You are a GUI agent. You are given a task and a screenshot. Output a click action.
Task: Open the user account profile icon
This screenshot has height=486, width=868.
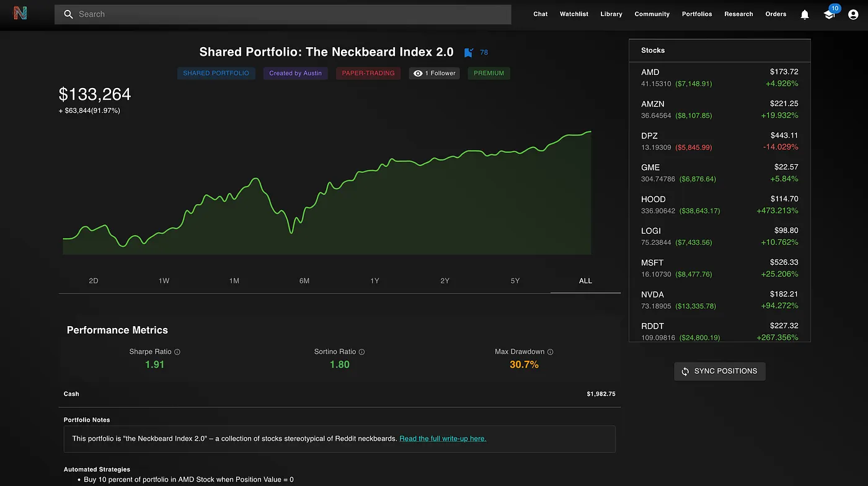point(853,14)
